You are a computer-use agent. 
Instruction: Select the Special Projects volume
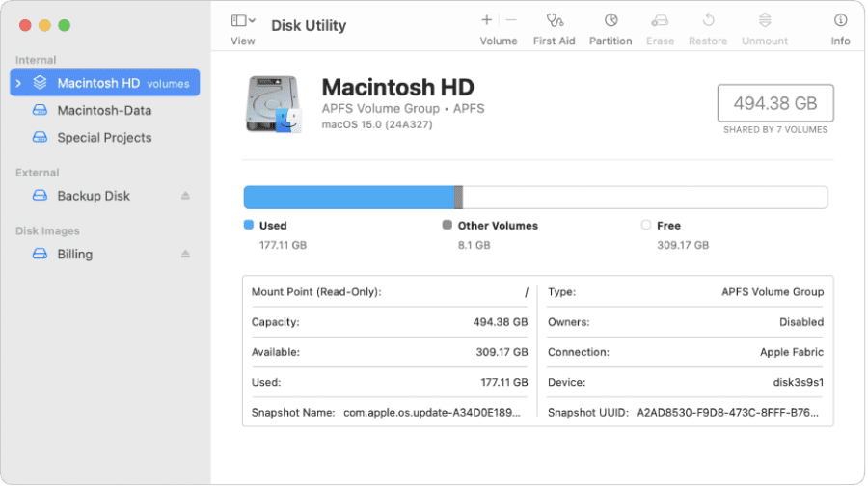click(105, 138)
